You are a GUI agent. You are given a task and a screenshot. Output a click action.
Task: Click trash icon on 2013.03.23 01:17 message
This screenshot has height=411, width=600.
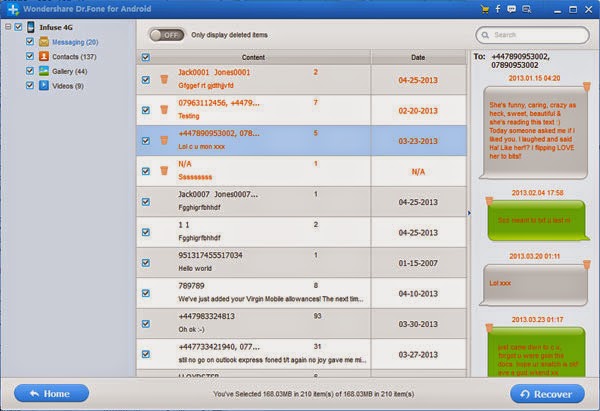[x=489, y=328]
